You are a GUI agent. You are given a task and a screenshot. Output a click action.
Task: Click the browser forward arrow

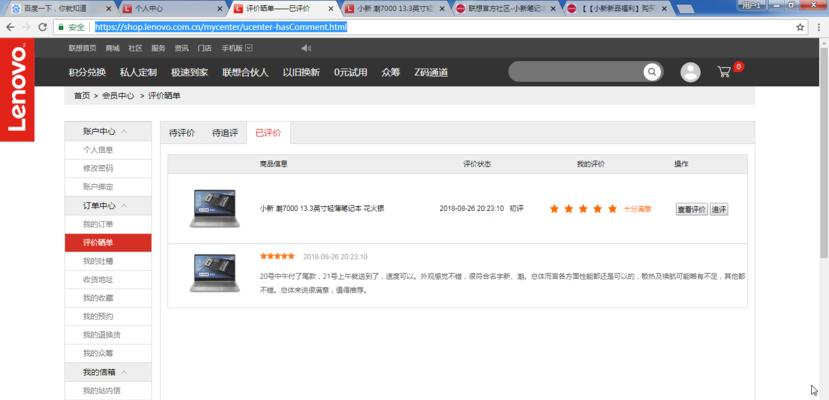point(26,27)
